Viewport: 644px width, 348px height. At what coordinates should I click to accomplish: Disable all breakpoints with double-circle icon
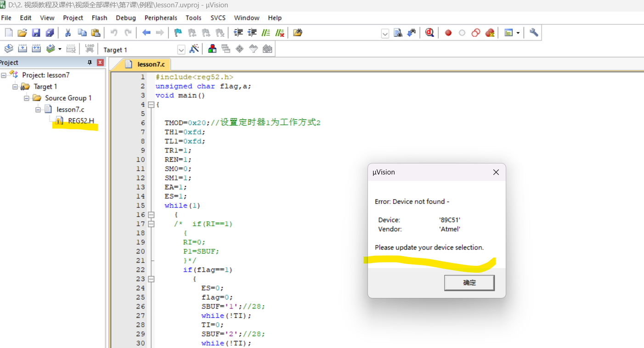tap(476, 33)
